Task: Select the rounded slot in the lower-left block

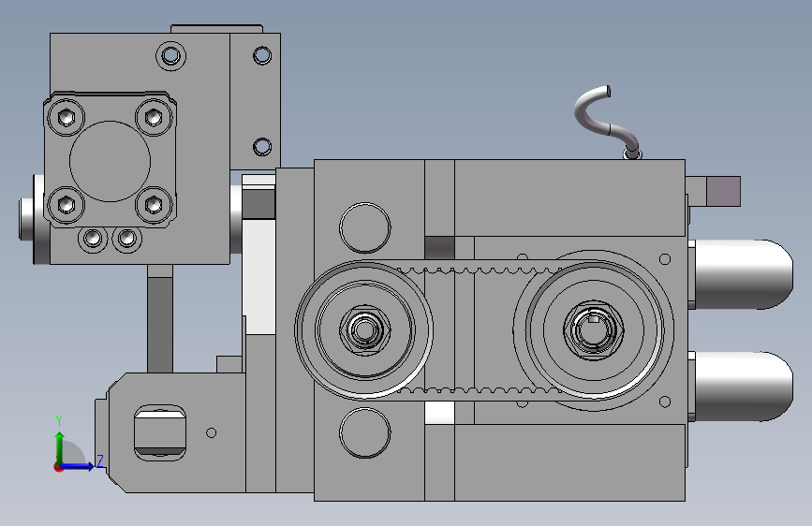Action: click(x=160, y=432)
